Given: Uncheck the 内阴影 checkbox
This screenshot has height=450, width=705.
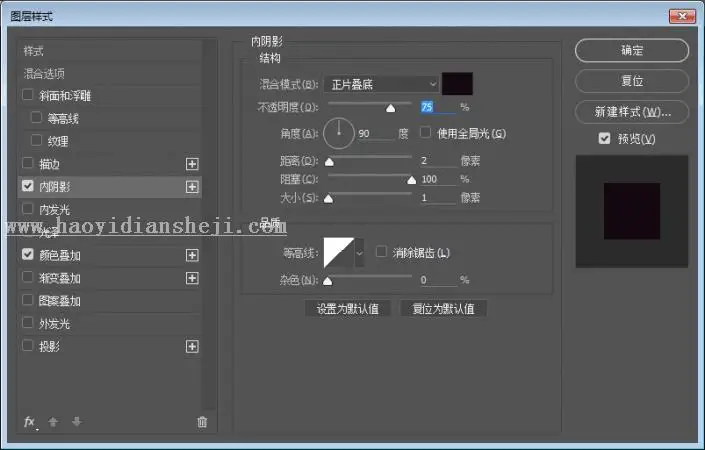Looking at the screenshot, I should 28,186.
